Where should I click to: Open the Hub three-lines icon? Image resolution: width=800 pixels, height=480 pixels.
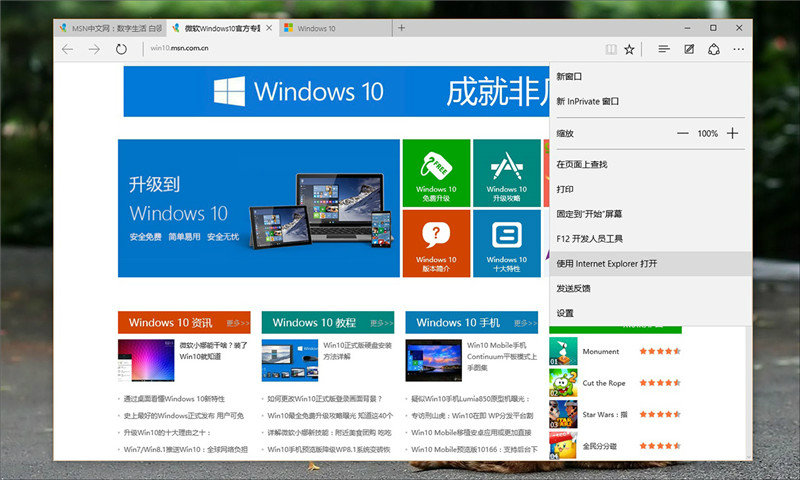(x=664, y=49)
